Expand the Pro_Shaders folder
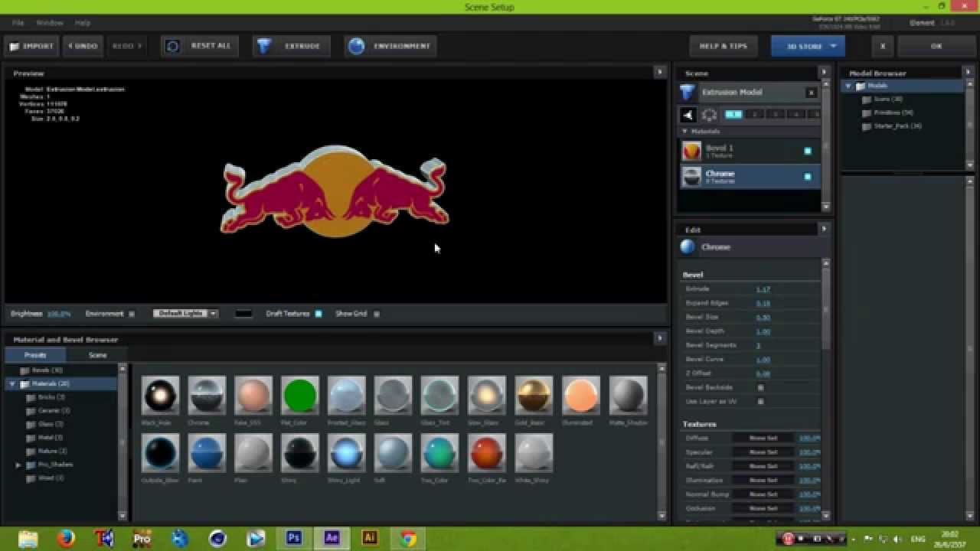 coord(18,465)
